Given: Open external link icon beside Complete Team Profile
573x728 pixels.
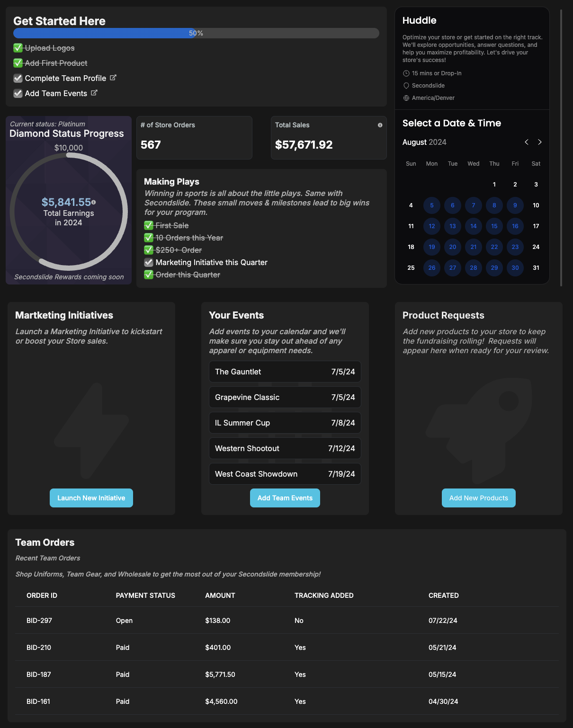Looking at the screenshot, I should click(113, 78).
